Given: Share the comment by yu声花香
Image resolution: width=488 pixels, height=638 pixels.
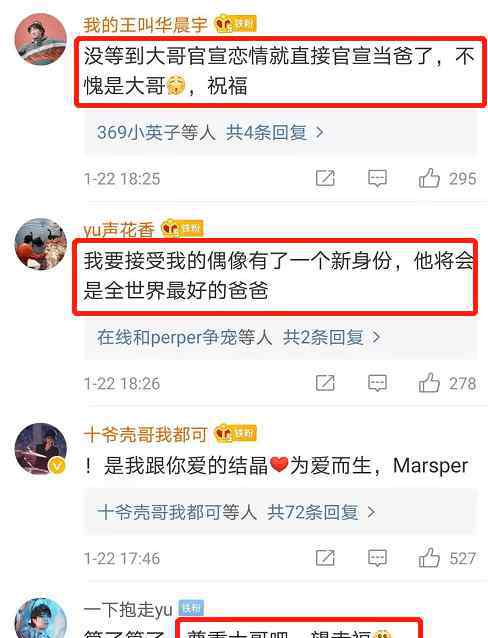Looking at the screenshot, I should coord(325,383).
